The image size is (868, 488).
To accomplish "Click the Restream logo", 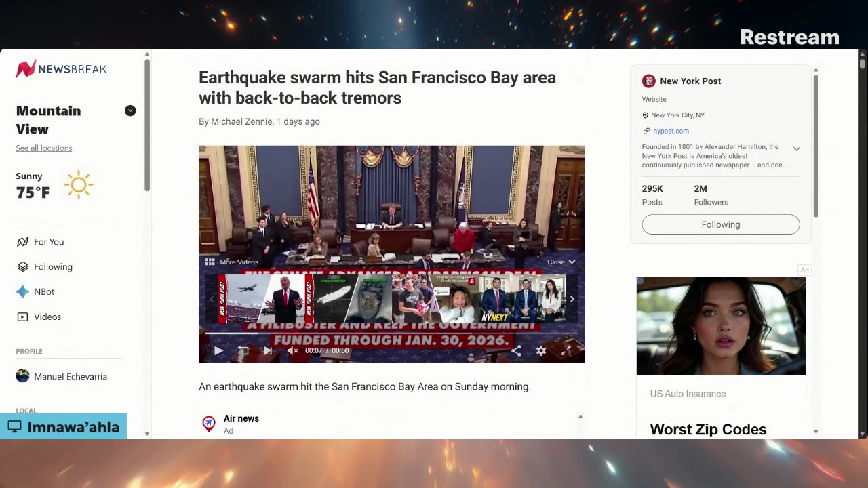I will coord(789,37).
